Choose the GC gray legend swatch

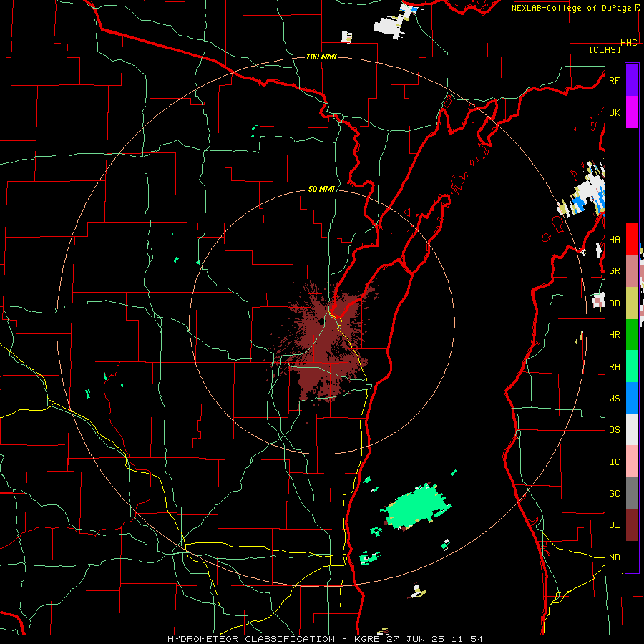[632, 493]
